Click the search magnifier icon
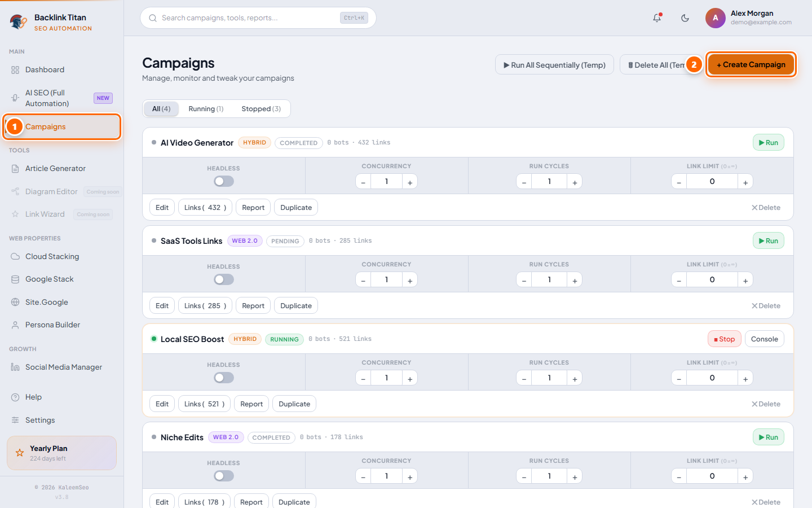The width and height of the screenshot is (812, 508). [x=153, y=18]
